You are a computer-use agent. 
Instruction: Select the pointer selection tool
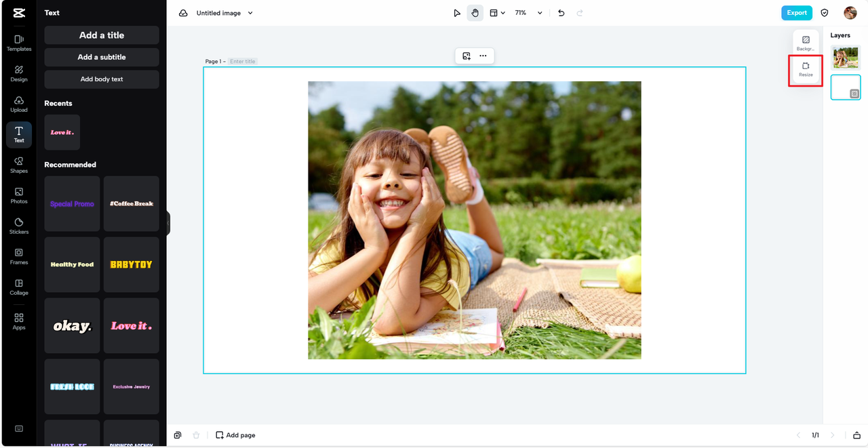point(457,13)
